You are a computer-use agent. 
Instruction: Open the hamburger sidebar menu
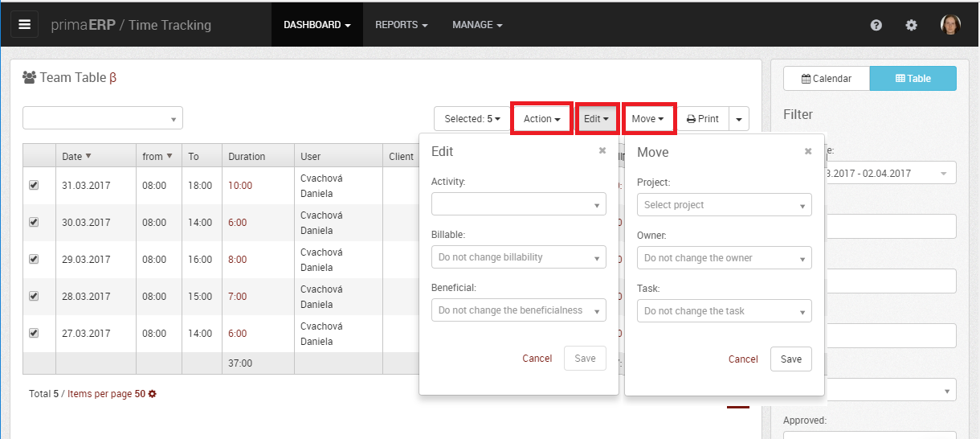24,24
